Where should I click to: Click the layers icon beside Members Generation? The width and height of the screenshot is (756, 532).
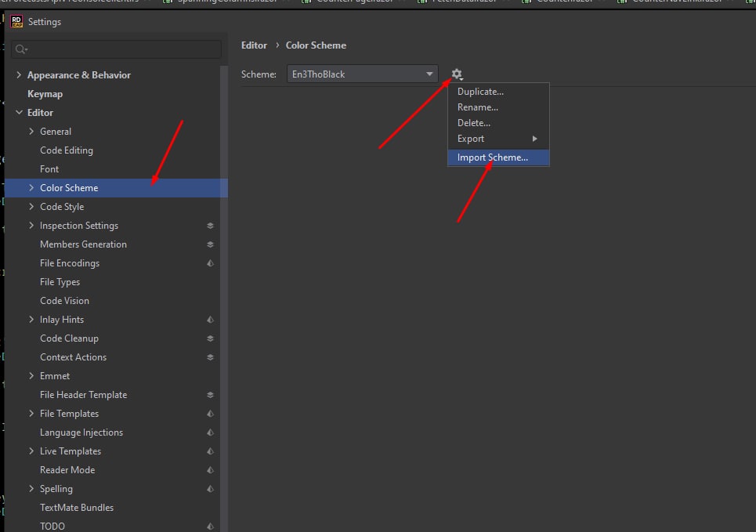click(x=210, y=244)
